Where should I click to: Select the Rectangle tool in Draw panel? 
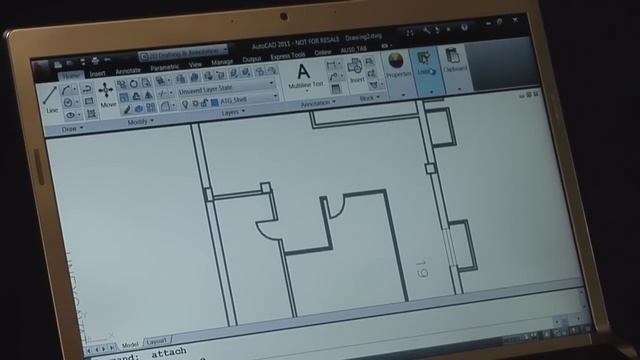point(89,101)
